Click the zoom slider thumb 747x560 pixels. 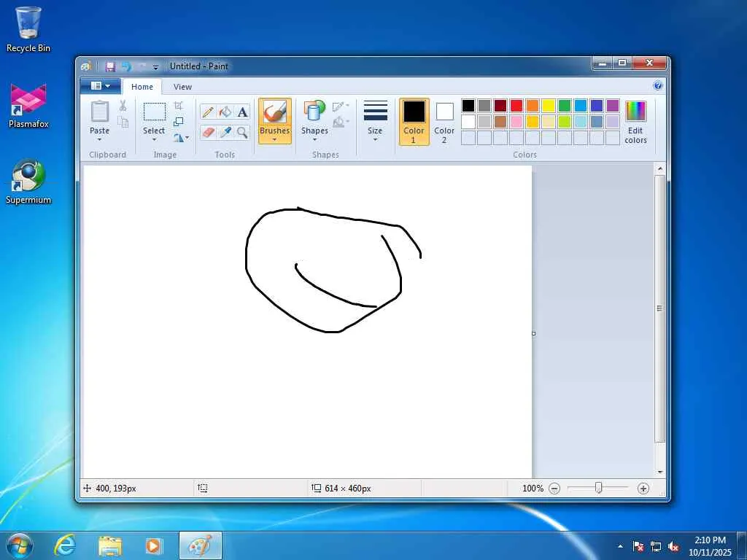pos(599,488)
